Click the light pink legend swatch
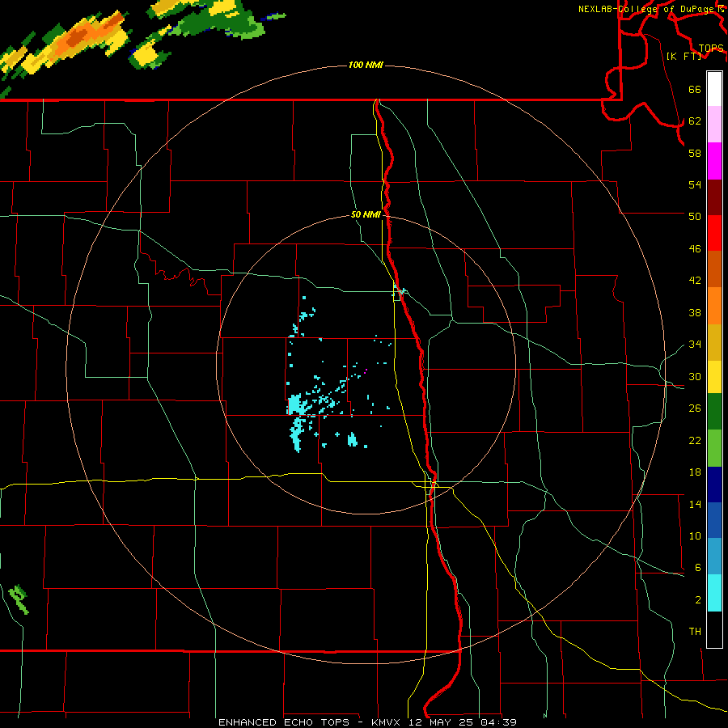Screen dimensions: 728x728 point(714,125)
